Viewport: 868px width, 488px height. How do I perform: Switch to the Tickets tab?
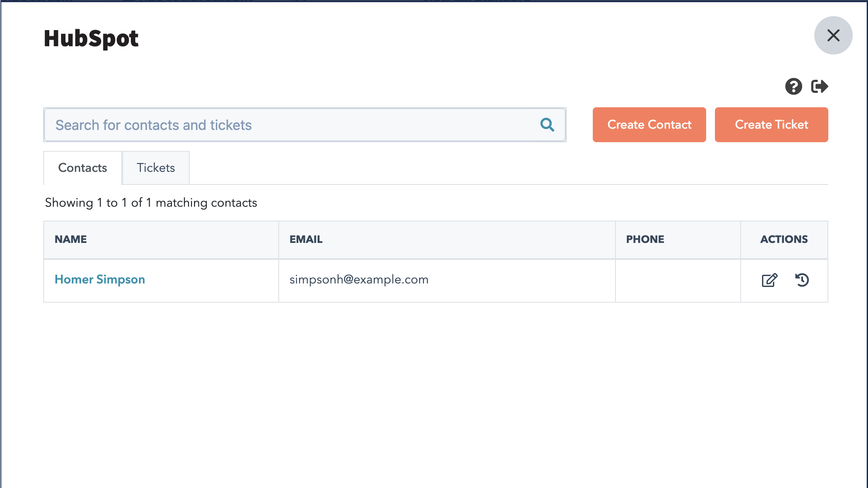156,168
